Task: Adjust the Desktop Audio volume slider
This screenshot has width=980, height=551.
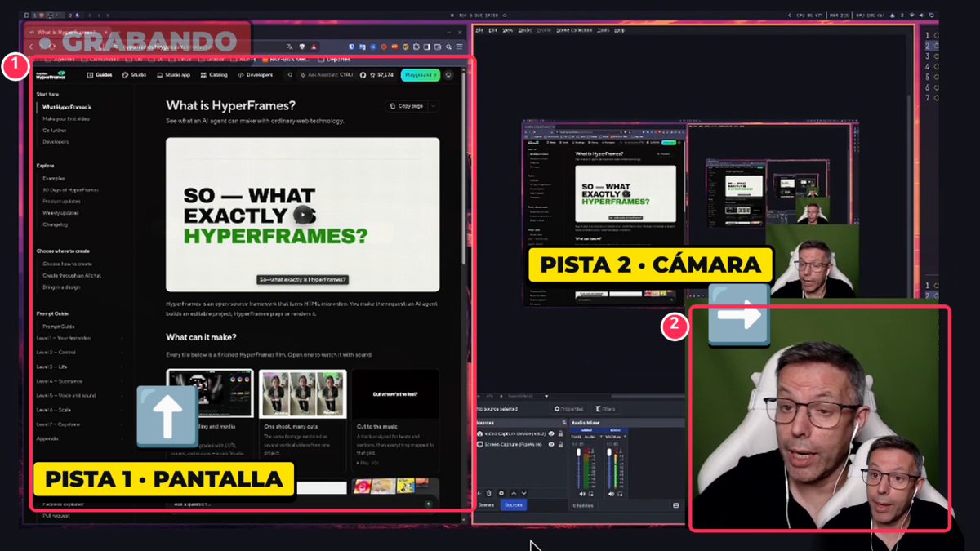Action: point(578,469)
